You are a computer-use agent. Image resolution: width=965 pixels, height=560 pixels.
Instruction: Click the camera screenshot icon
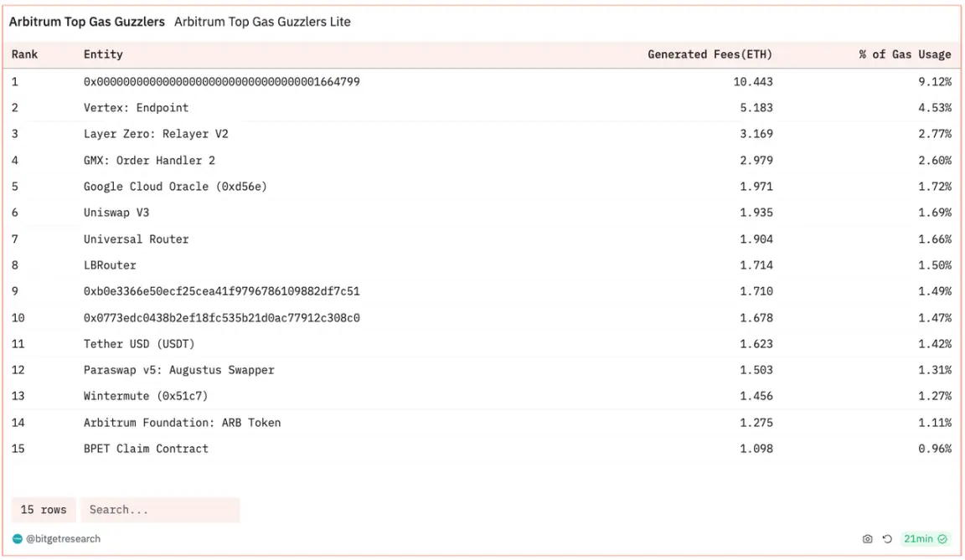(x=867, y=539)
